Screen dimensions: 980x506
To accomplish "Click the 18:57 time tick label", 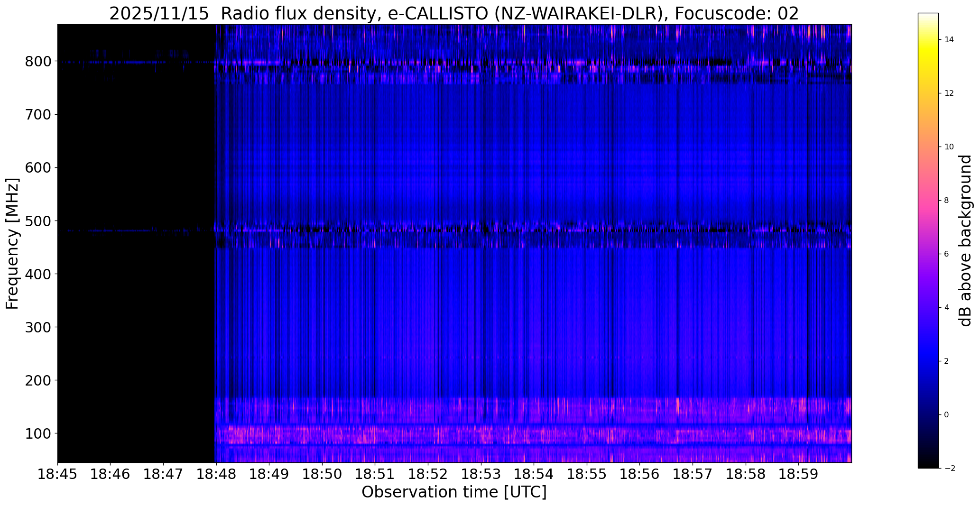I will coord(693,475).
